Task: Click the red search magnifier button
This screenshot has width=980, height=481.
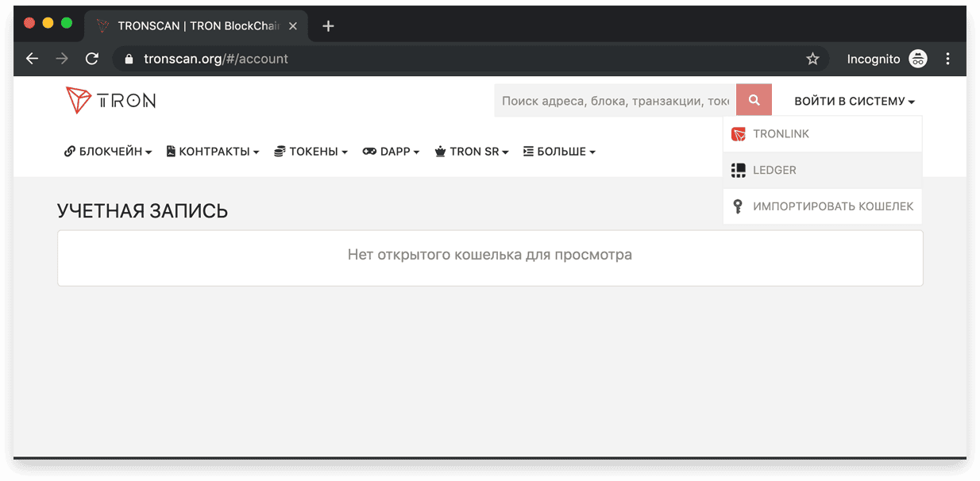Action: [x=754, y=101]
